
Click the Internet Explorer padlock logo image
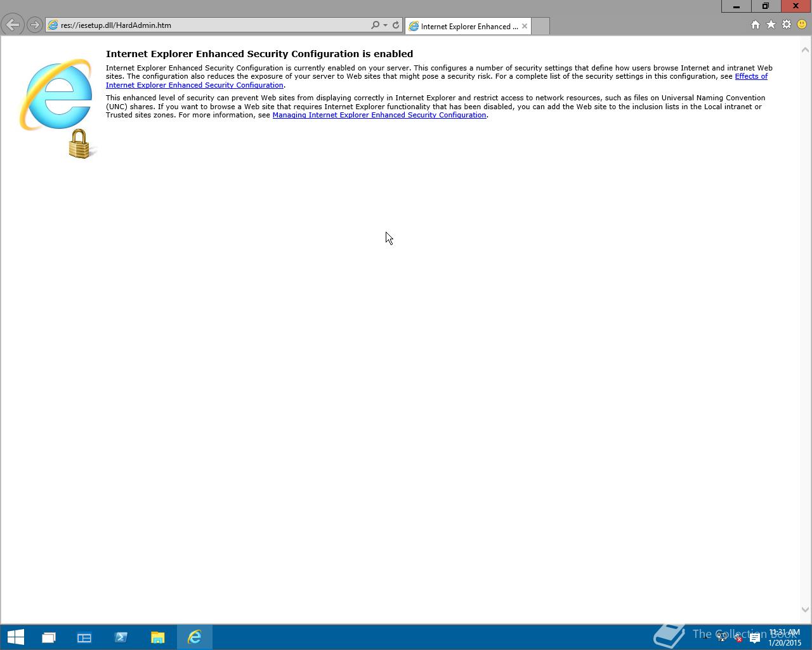(x=58, y=108)
